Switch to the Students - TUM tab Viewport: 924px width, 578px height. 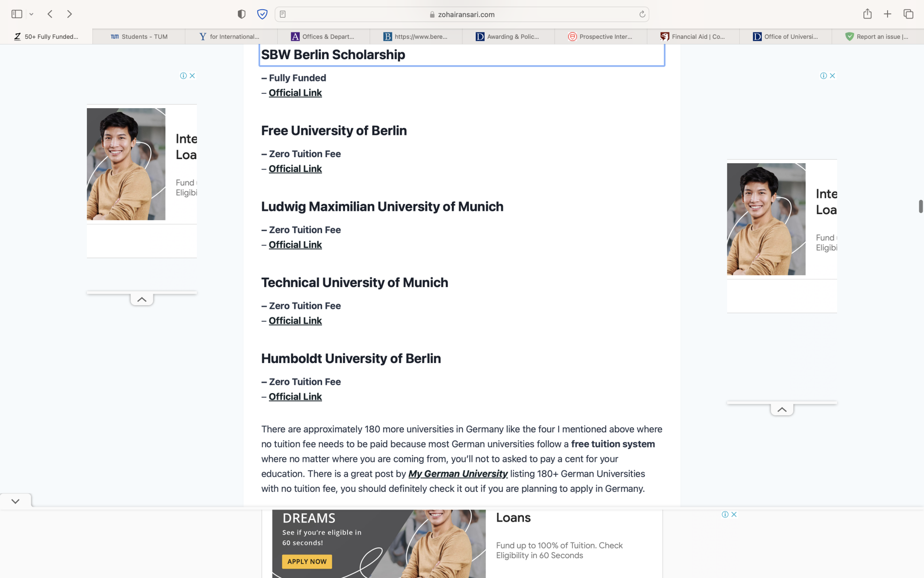coord(139,37)
